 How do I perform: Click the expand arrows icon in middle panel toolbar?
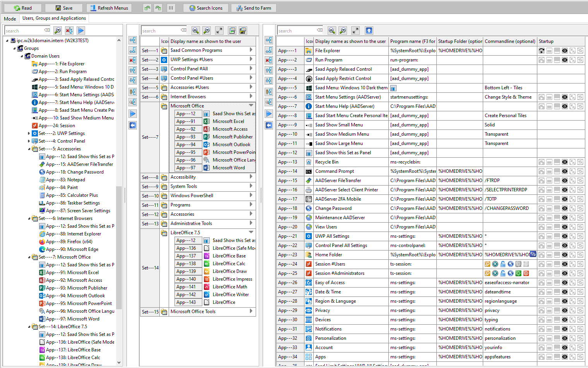pyautogui.click(x=219, y=31)
